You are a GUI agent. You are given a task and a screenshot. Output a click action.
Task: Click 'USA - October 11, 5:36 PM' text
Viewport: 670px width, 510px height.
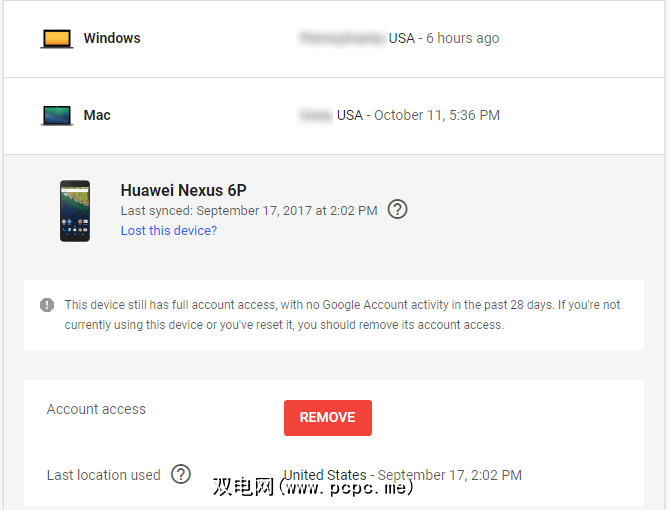click(x=418, y=116)
